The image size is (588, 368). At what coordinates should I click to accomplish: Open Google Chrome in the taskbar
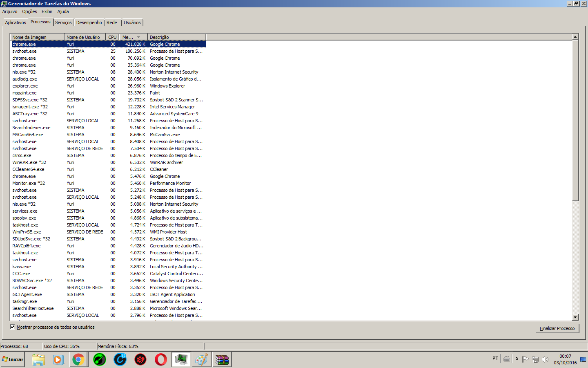point(78,360)
